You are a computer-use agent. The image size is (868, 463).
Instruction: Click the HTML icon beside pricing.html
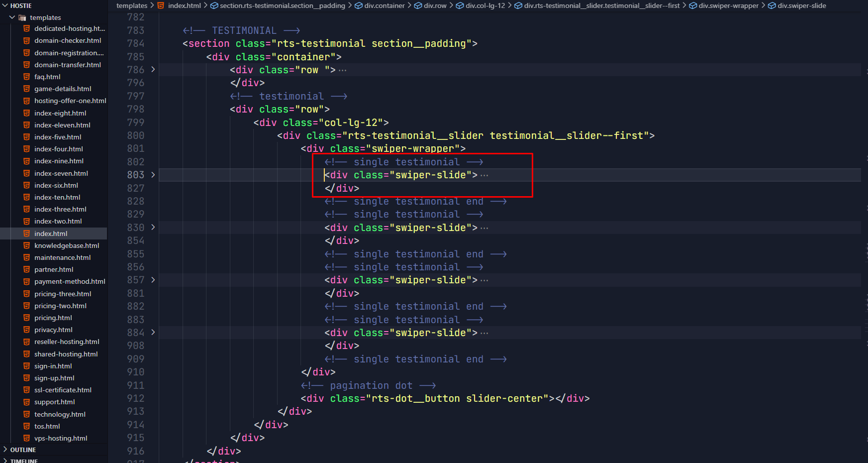click(27, 318)
